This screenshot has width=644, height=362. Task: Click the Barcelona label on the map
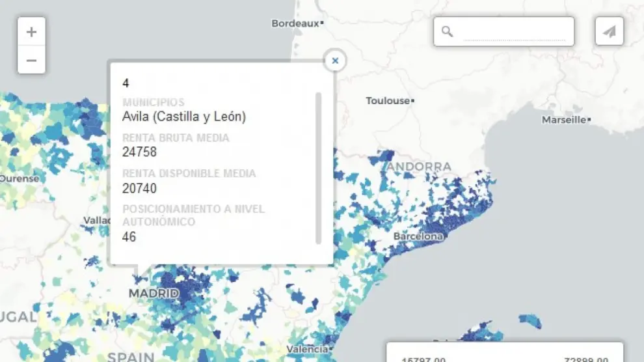click(x=418, y=236)
